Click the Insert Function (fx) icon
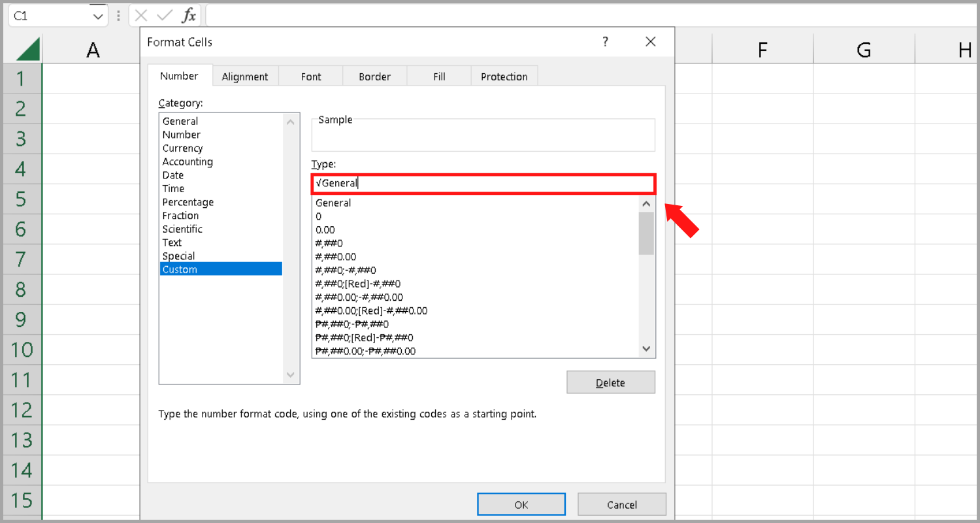The image size is (980, 523). click(189, 15)
